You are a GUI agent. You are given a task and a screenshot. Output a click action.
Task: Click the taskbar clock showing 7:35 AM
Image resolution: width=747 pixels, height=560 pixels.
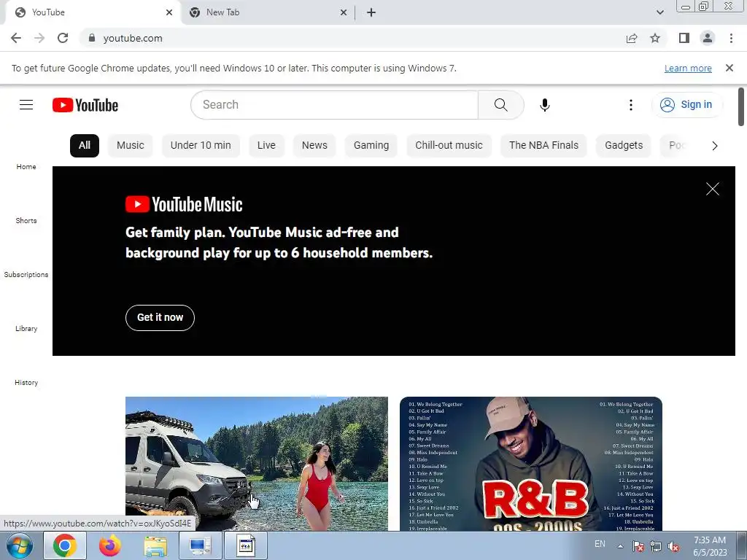(710, 546)
